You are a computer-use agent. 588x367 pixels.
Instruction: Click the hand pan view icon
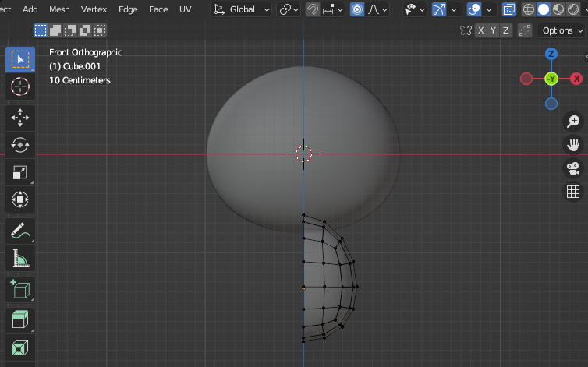[x=572, y=144]
